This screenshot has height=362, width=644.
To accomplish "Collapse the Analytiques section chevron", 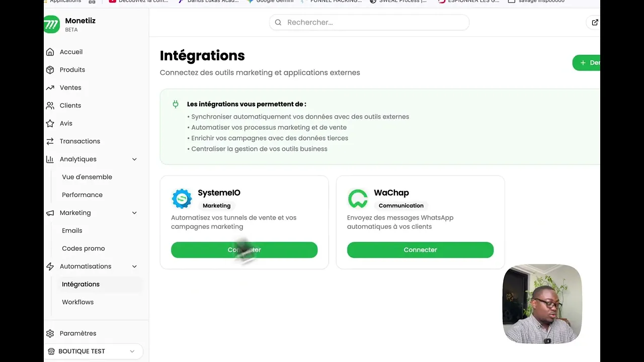I will tap(134, 159).
